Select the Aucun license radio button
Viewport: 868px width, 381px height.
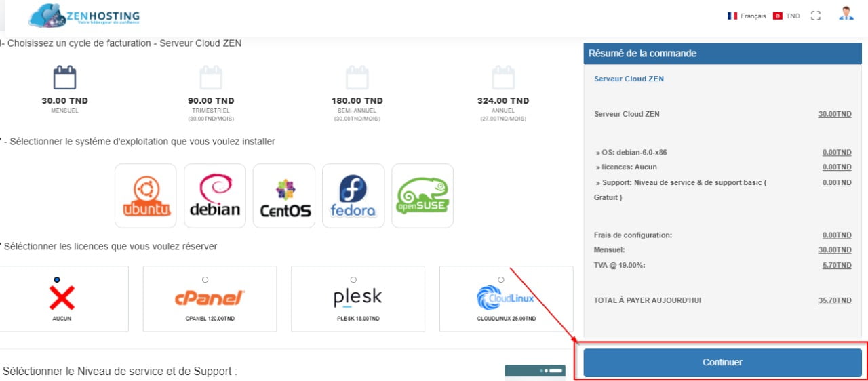point(57,279)
